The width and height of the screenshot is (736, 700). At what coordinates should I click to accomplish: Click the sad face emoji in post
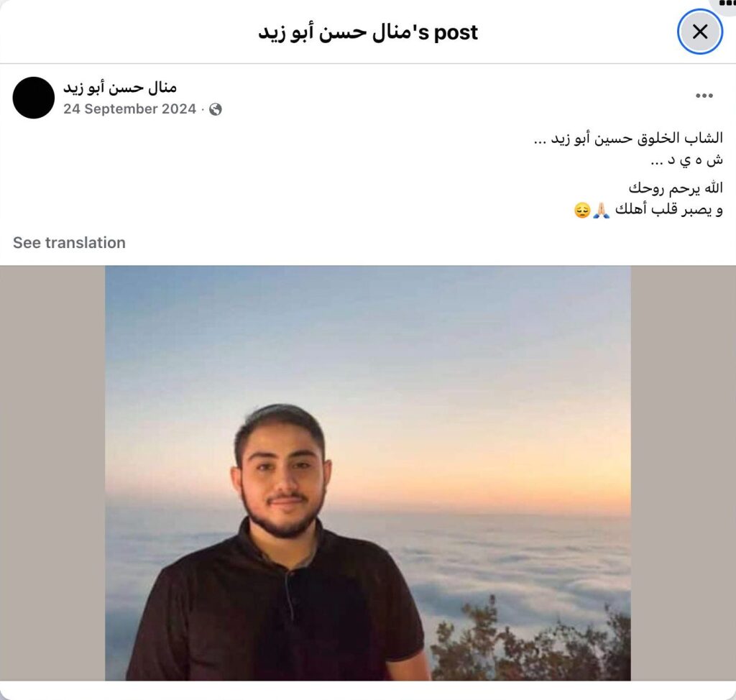coord(582,210)
